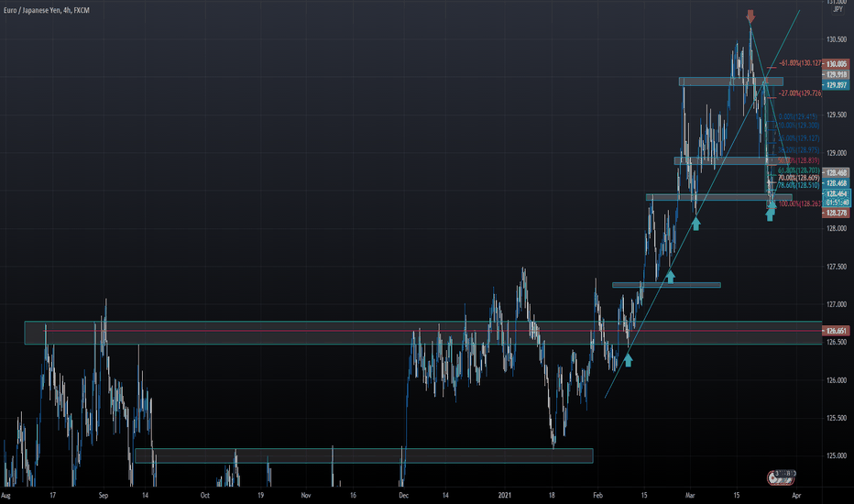Image resolution: width=854 pixels, height=504 pixels.
Task: Click the 125.500 price axis tick
Action: click(837, 418)
